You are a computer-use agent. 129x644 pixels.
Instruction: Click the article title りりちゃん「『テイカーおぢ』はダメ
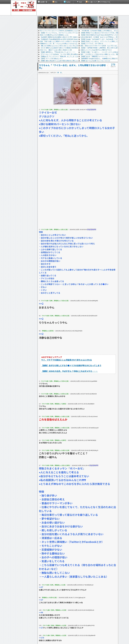72,67
